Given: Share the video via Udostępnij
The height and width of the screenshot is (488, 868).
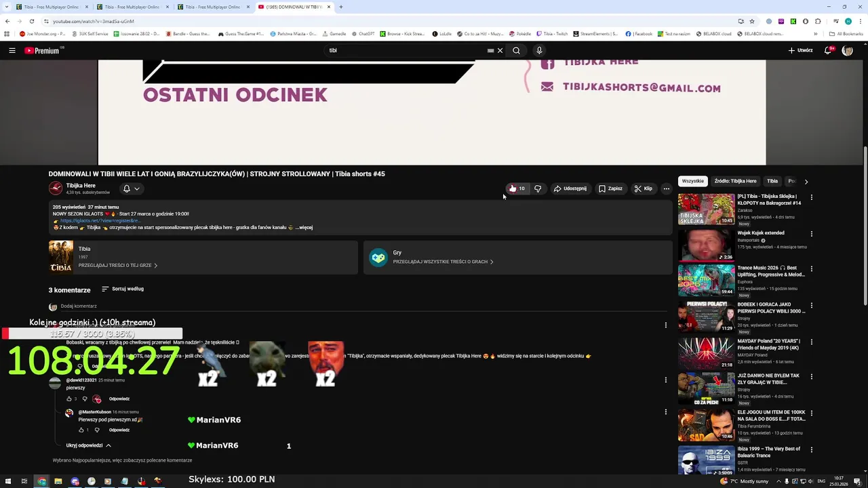Looking at the screenshot, I should click(570, 188).
